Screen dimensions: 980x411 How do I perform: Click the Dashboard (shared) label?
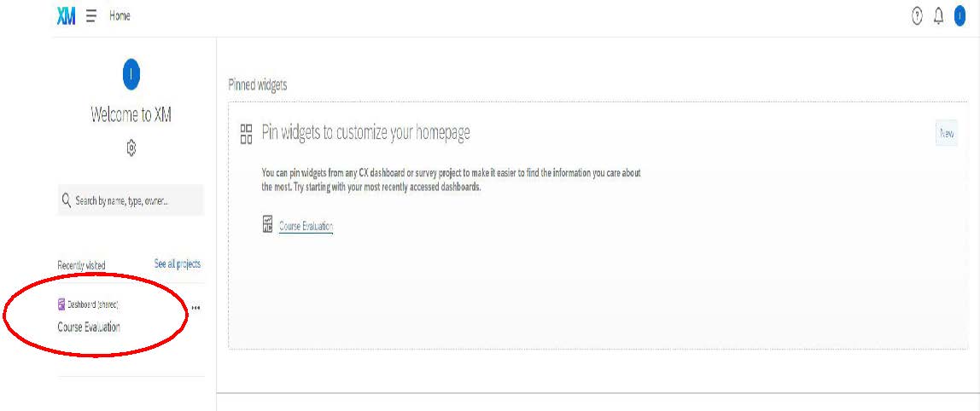tap(92, 304)
